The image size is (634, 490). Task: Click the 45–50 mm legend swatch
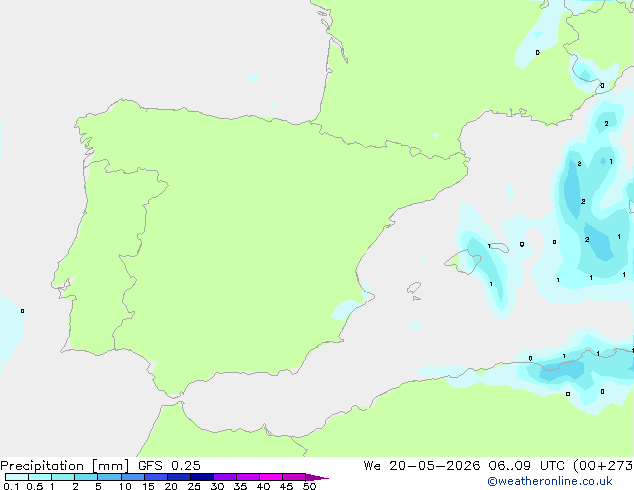click(x=294, y=477)
